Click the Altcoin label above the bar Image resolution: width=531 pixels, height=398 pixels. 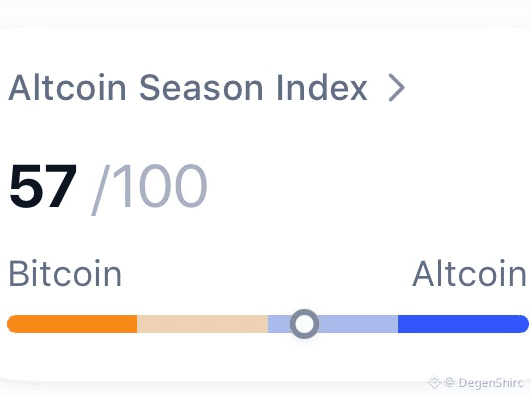click(x=469, y=273)
